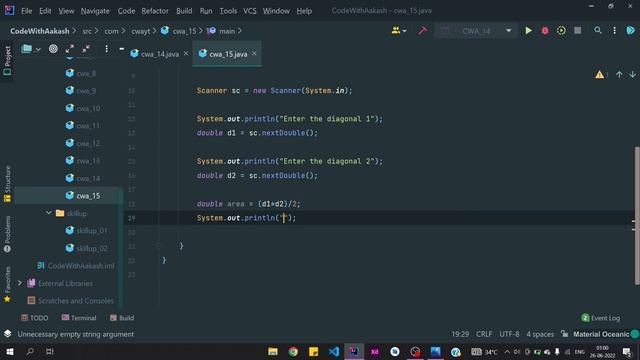Start debugging with the red bug icon
The image size is (640, 360).
(545, 31)
